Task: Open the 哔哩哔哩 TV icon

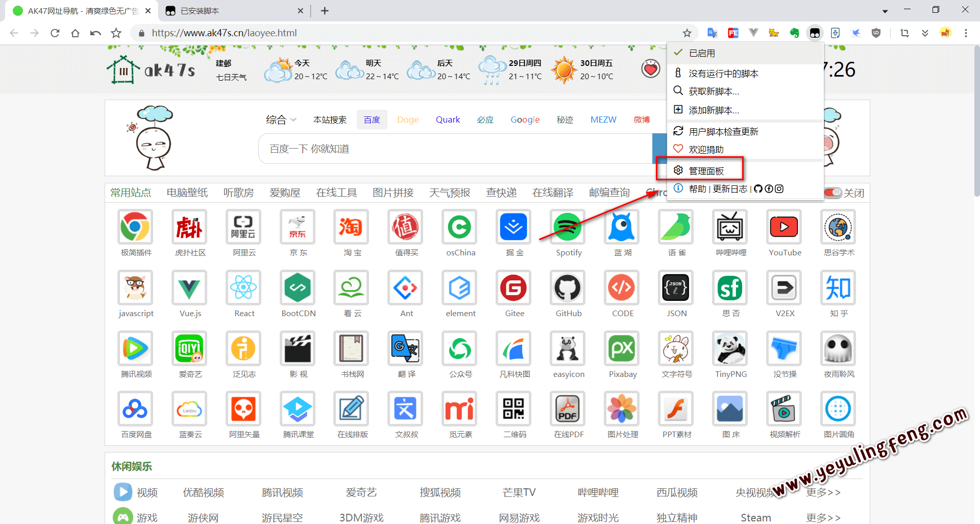Action: 730,227
